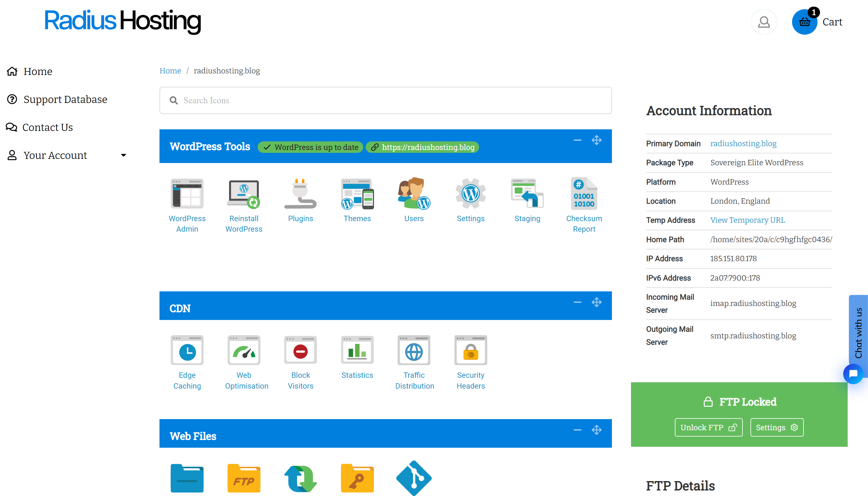Select smtp.radiushosting.blog mail server text
Viewport: 868px width, 496px height.
(753, 336)
